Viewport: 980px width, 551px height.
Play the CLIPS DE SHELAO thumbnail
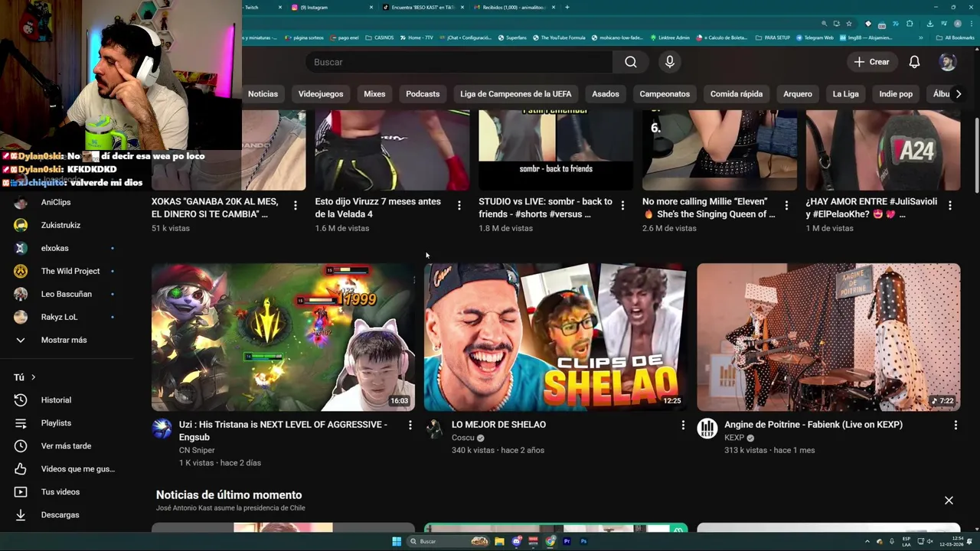point(555,337)
